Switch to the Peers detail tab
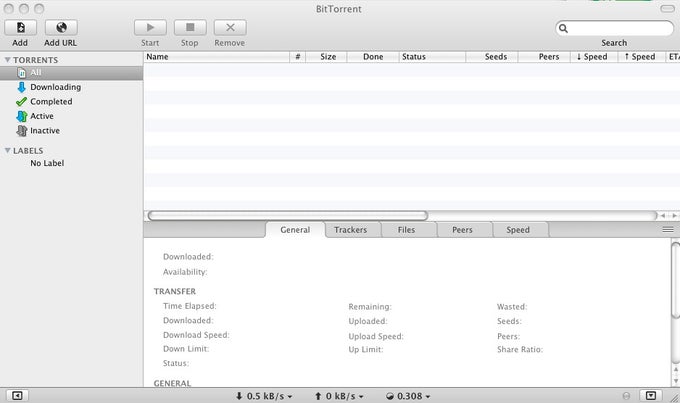680x403 pixels. 462,230
